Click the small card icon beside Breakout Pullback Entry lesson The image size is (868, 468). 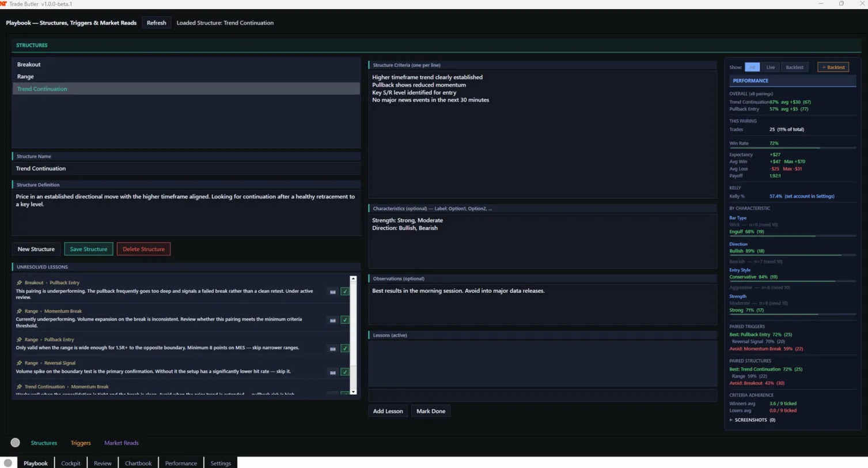point(332,292)
